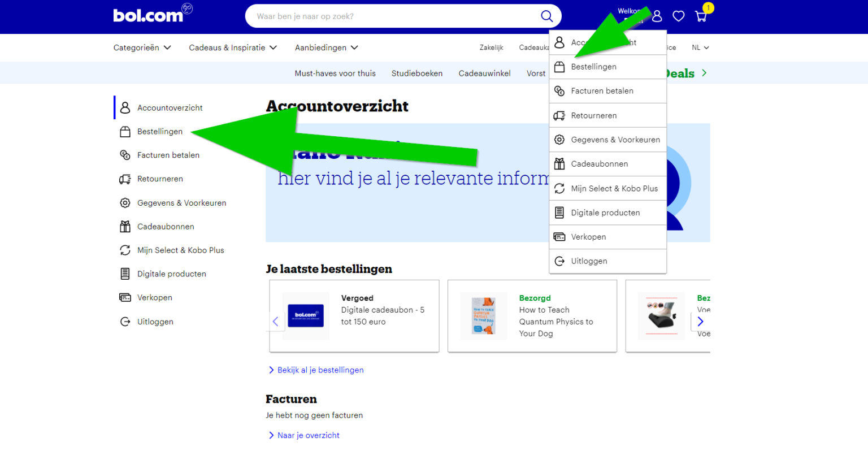Show next orders with right carousel arrow
This screenshot has height=455, width=868.
[700, 322]
